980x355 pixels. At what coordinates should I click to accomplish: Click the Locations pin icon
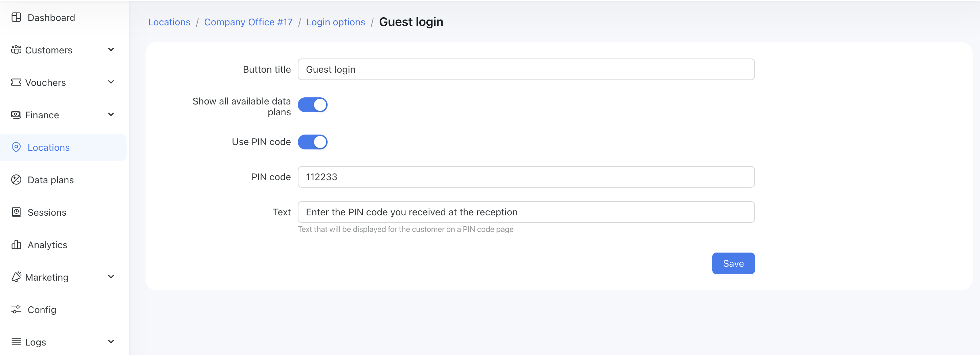[16, 147]
